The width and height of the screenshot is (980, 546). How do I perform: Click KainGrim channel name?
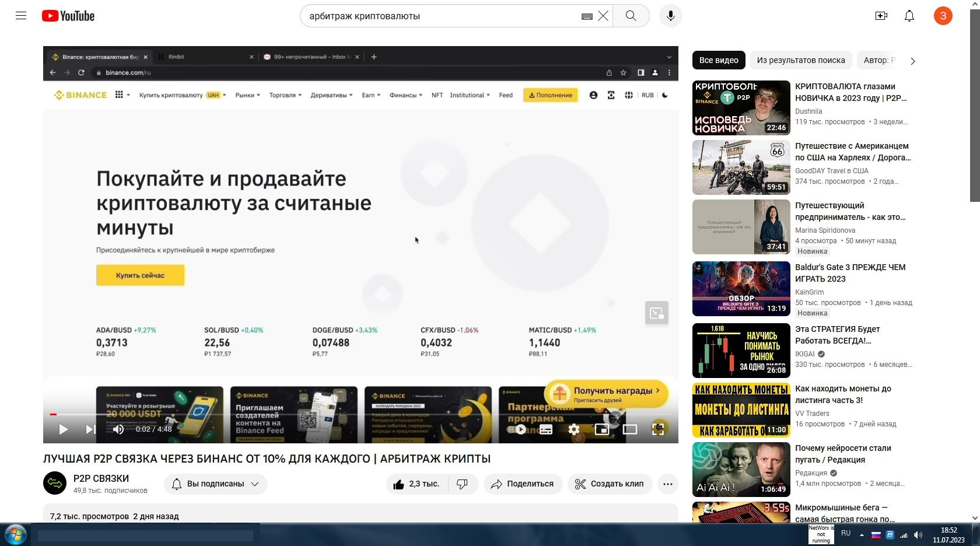point(810,292)
